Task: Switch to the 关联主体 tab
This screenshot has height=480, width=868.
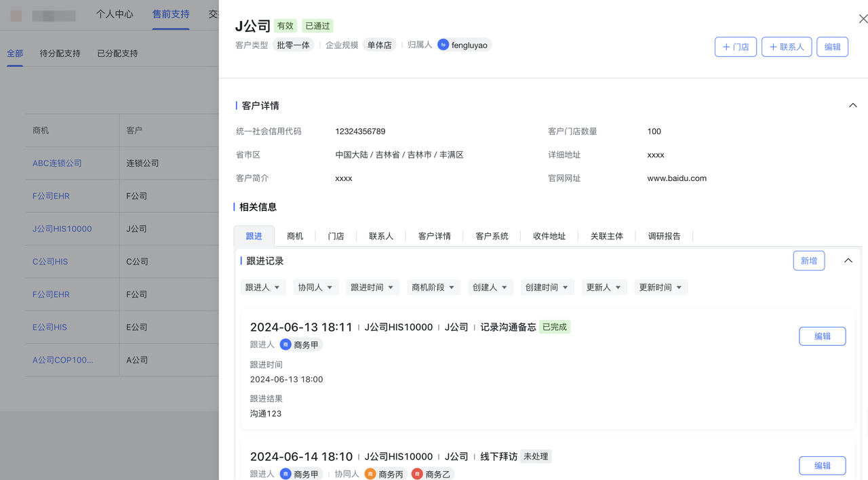Action: coord(607,236)
